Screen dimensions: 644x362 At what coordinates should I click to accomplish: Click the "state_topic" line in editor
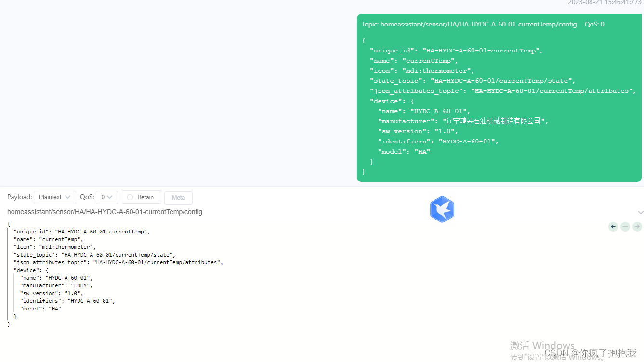94,255
